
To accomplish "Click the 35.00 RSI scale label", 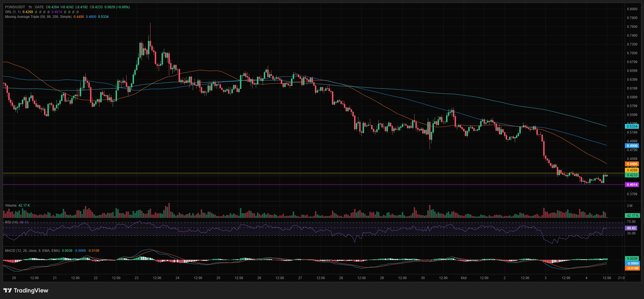I will 631,233.
